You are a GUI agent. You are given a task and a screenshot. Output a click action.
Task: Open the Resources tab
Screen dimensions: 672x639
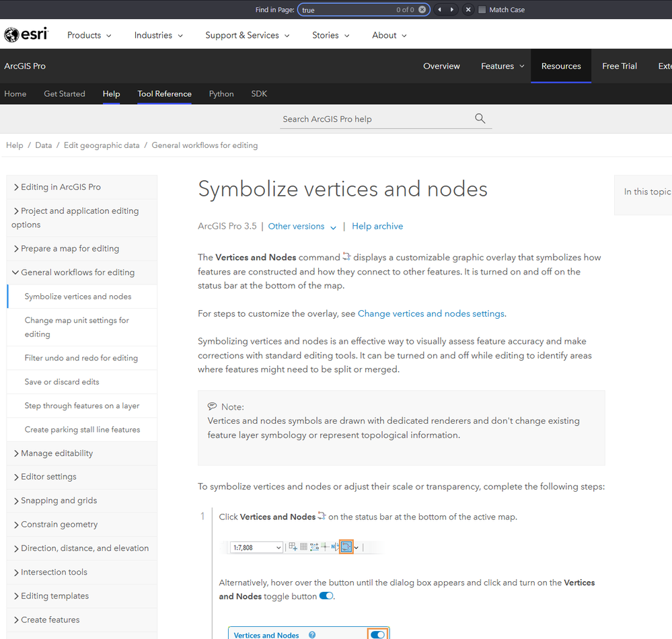click(x=561, y=66)
